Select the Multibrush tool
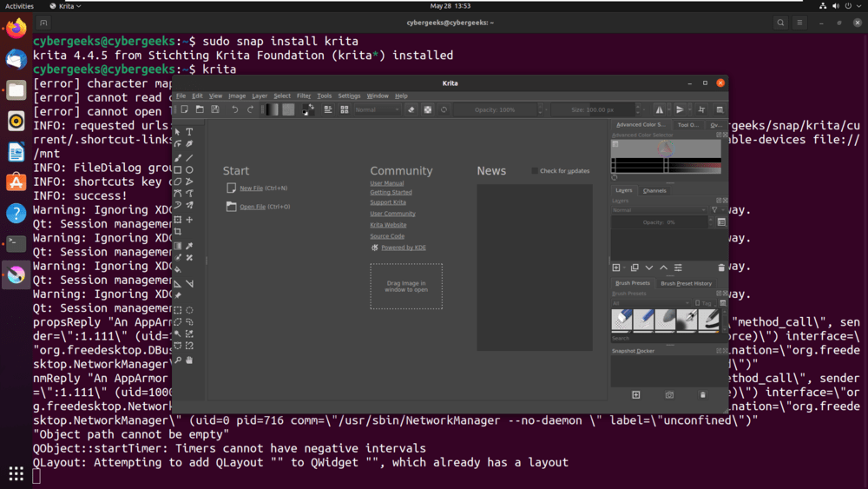868x489 pixels. click(189, 205)
